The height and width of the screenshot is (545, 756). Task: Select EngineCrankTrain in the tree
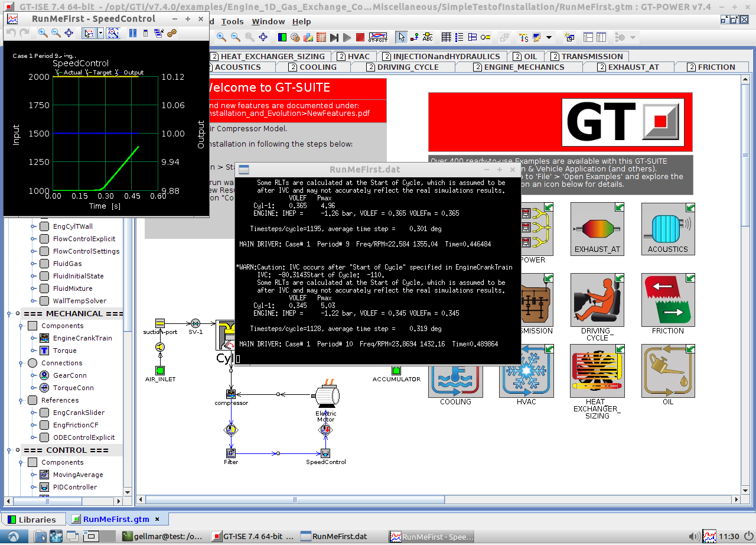(82, 338)
